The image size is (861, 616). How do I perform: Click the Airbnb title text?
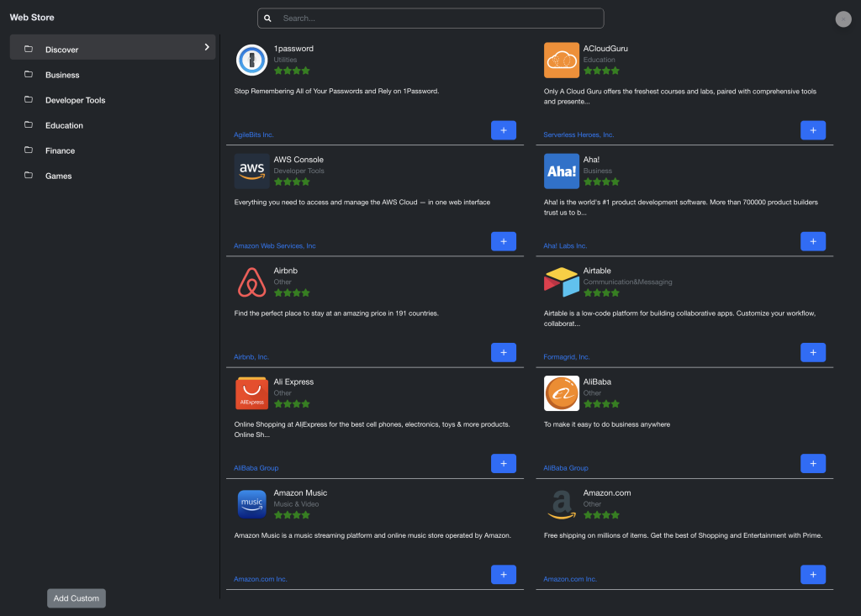point(286,271)
